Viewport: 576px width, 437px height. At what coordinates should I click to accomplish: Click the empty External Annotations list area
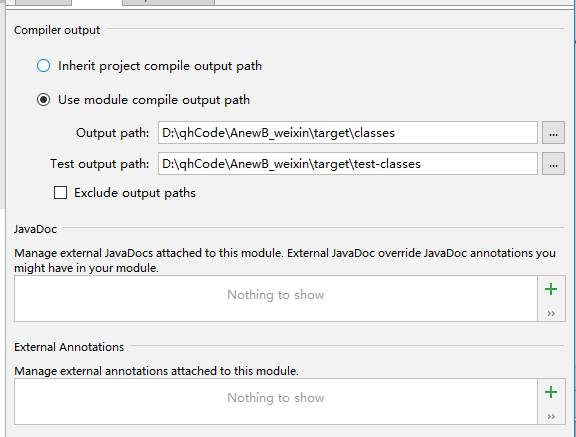point(276,401)
